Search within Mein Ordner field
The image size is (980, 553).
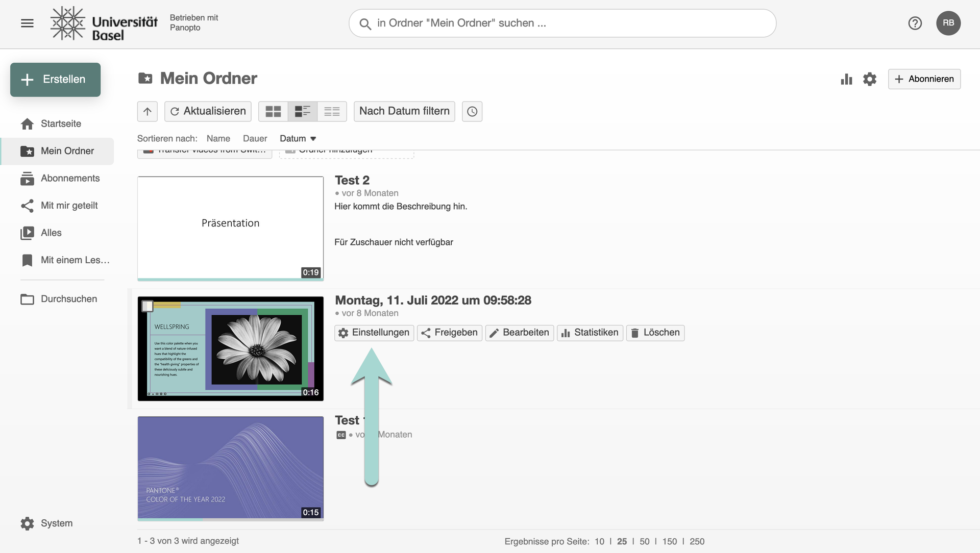click(x=561, y=23)
